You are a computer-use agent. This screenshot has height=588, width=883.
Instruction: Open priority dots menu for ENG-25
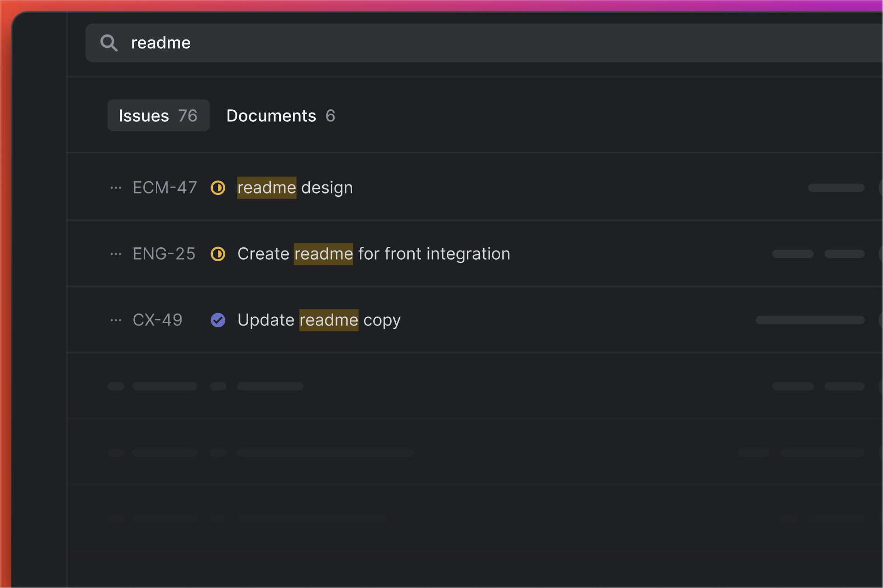click(116, 254)
